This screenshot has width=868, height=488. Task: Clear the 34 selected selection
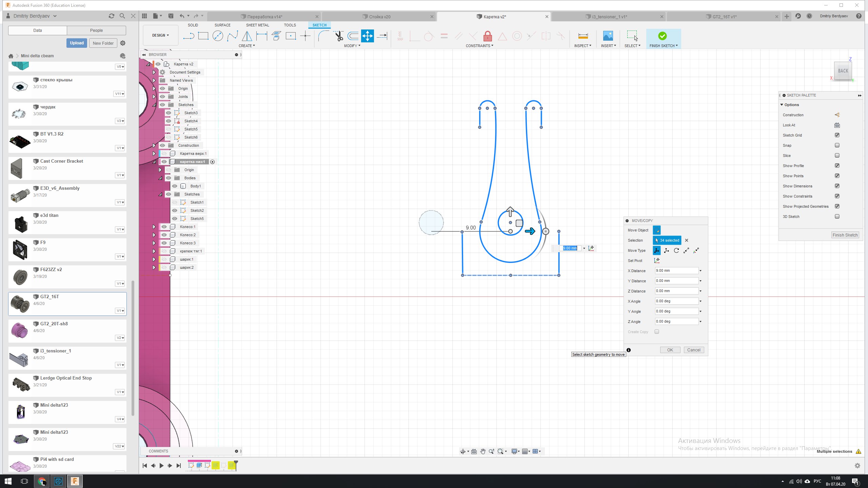pyautogui.click(x=687, y=240)
